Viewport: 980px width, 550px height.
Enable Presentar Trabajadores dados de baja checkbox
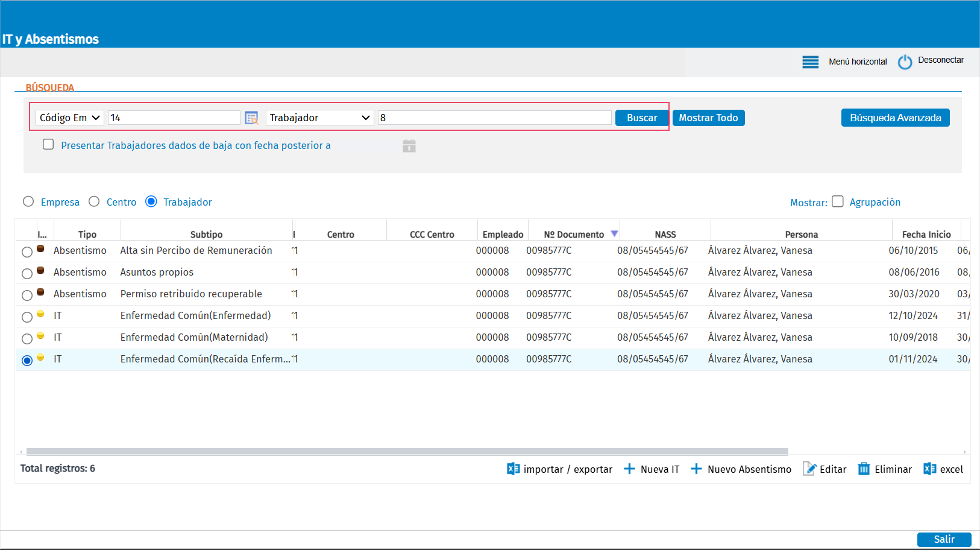point(48,145)
